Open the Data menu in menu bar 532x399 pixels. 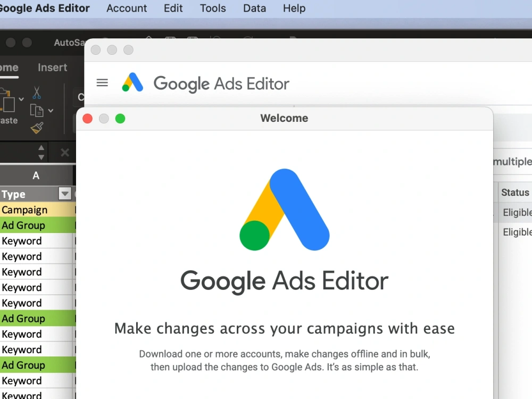254,8
